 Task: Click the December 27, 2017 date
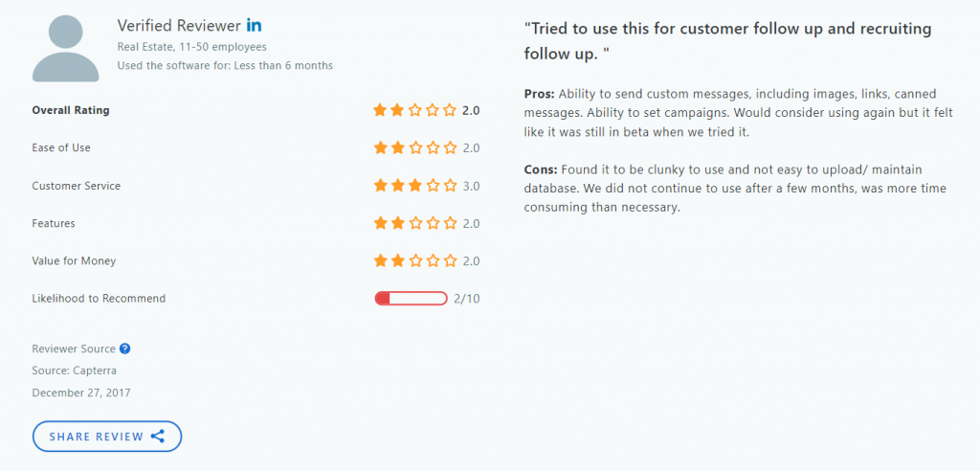(81, 393)
